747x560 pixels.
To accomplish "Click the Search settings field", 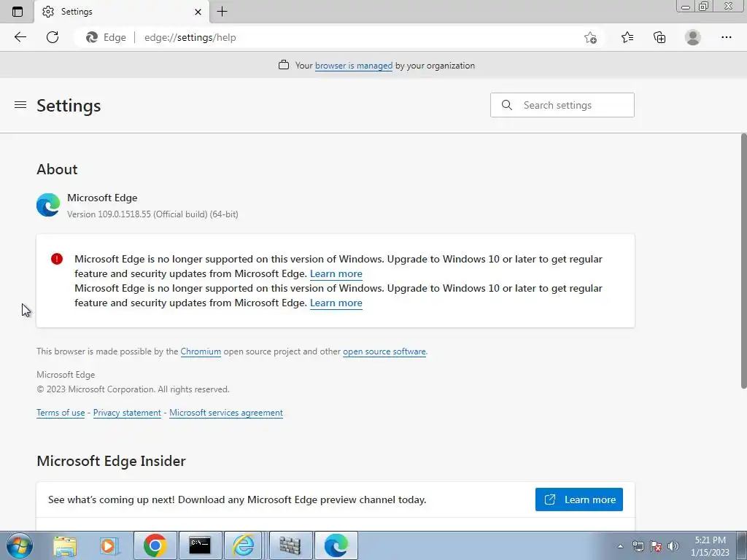I will tap(562, 105).
